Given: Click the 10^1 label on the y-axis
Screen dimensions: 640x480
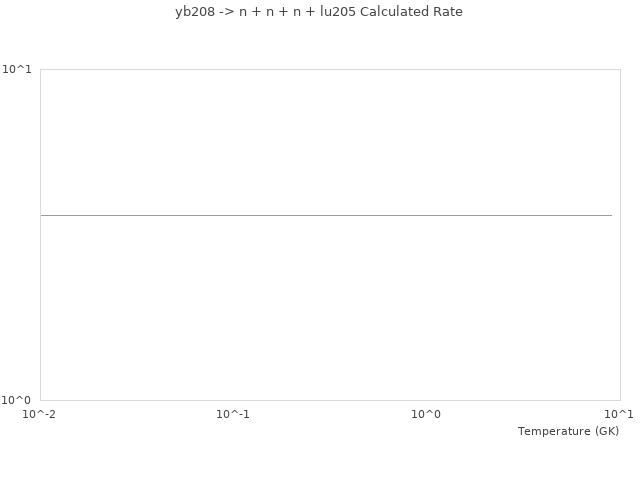Looking at the screenshot, I should (19, 69).
